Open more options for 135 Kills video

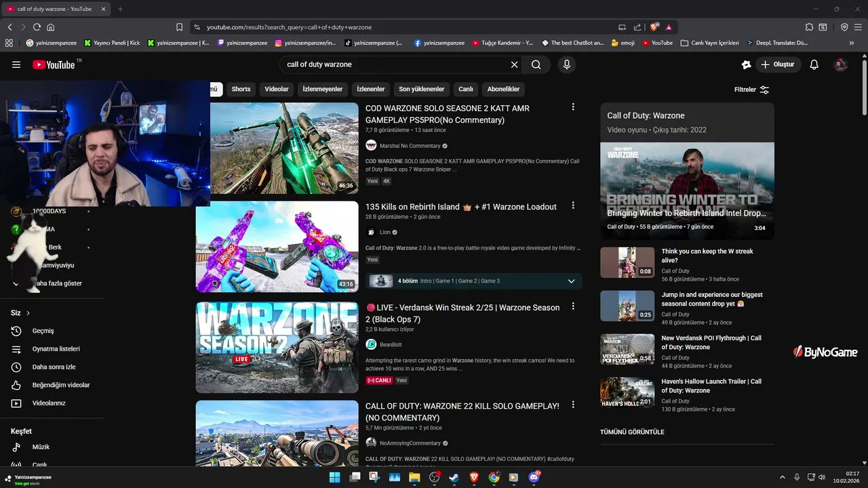point(573,205)
